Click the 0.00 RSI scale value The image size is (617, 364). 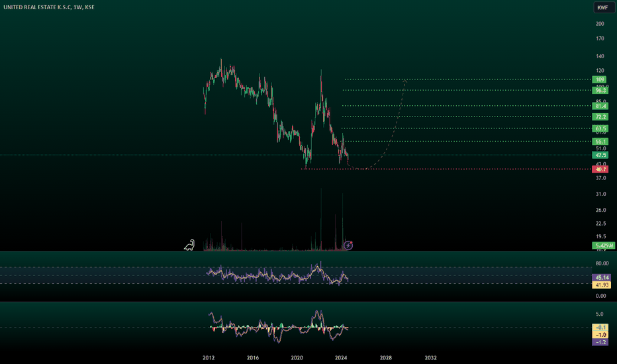601,296
